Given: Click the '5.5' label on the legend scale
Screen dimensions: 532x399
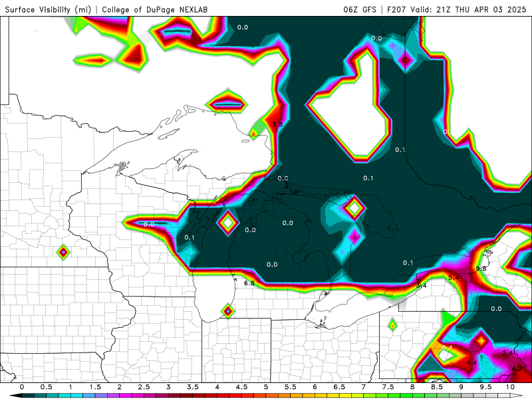Looking at the screenshot, I should pos(291,387).
